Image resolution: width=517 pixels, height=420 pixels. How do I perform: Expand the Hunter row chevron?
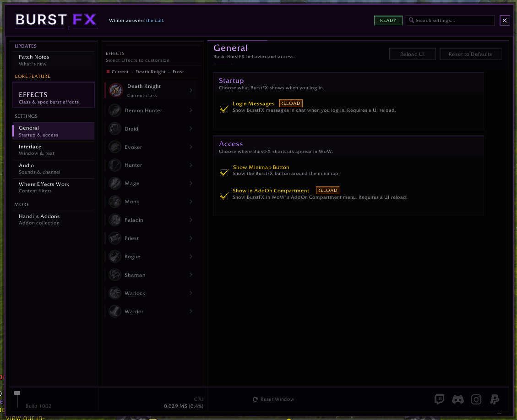click(191, 165)
